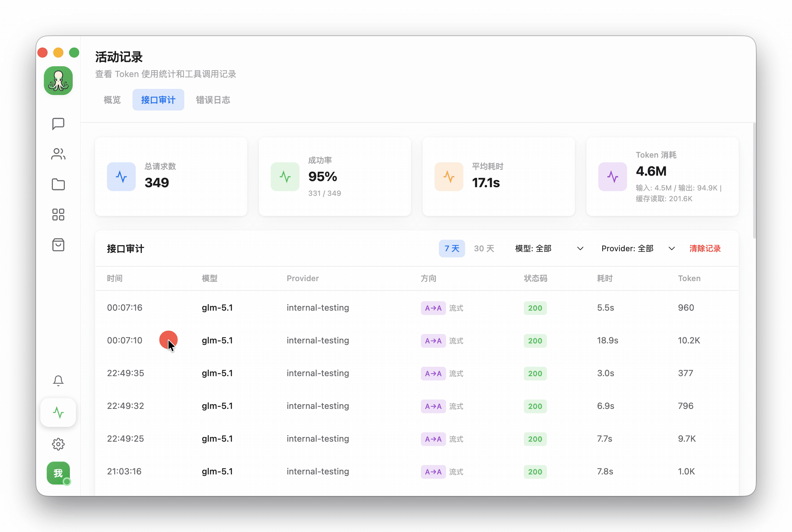792x532 pixels.
Task: Switch time range to 30 天
Action: (484, 249)
